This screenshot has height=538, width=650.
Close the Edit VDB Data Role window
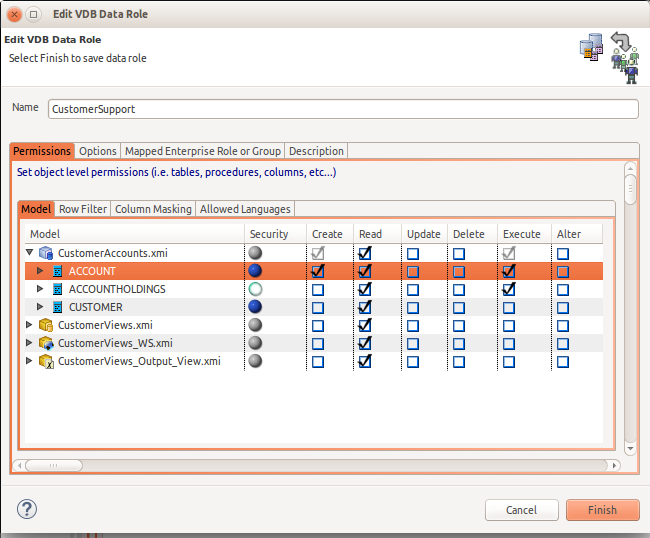(14, 15)
